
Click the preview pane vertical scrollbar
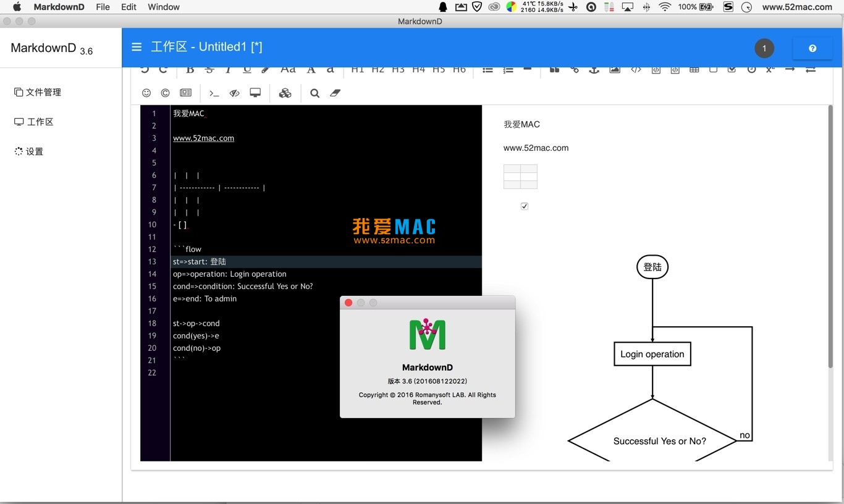coord(830,236)
